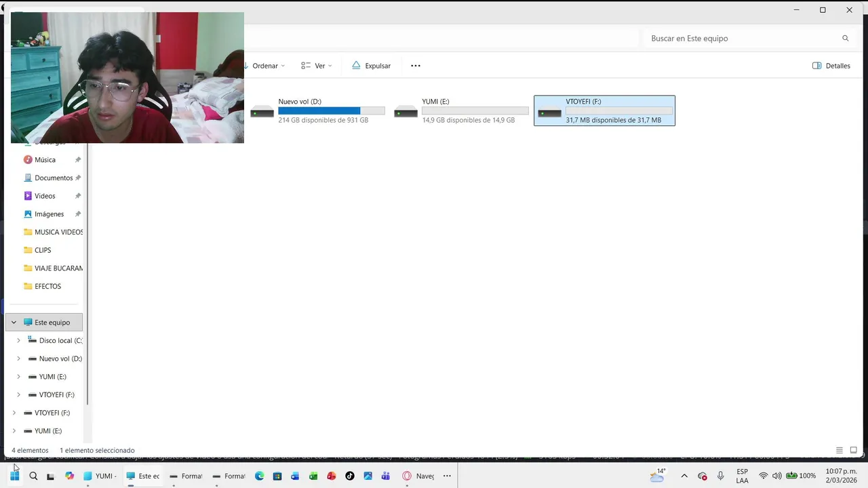This screenshot has height=488, width=868.
Task: Open the Ordenar dropdown
Action: 264,66
